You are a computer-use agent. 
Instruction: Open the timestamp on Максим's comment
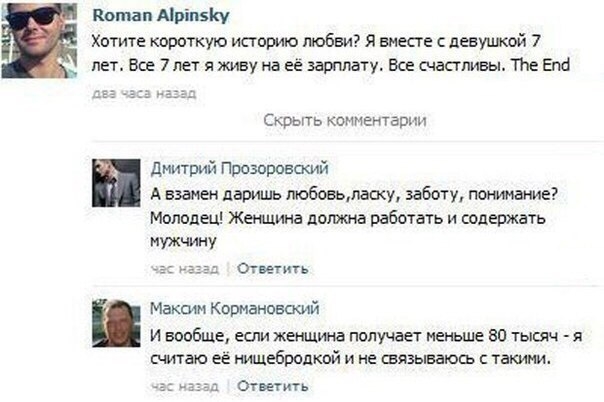tap(184, 385)
